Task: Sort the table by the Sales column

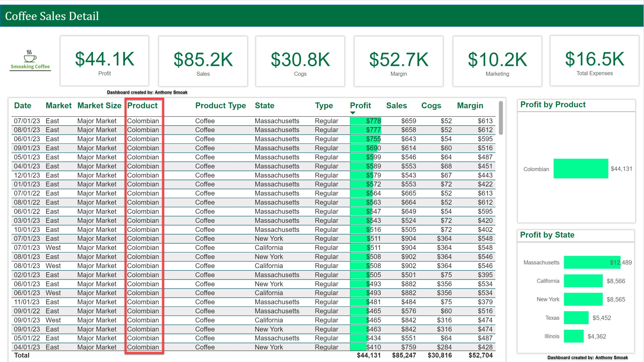Action: [397, 105]
